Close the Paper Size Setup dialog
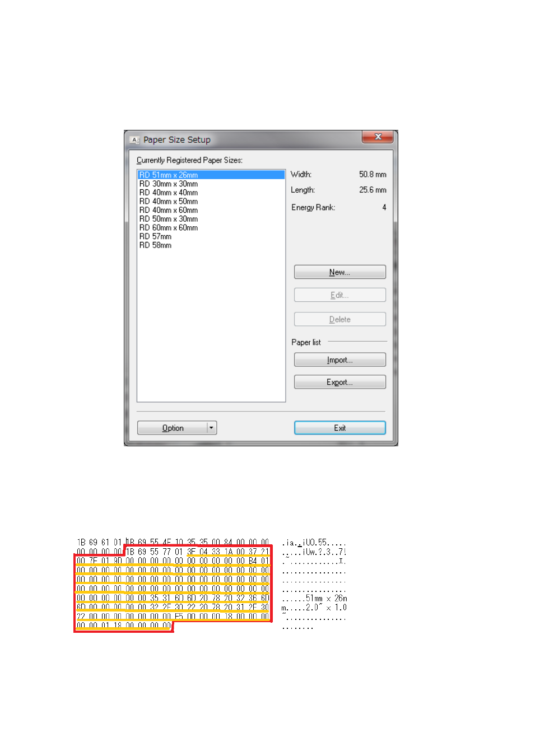This screenshot has width=535, height=756. pyautogui.click(x=378, y=137)
